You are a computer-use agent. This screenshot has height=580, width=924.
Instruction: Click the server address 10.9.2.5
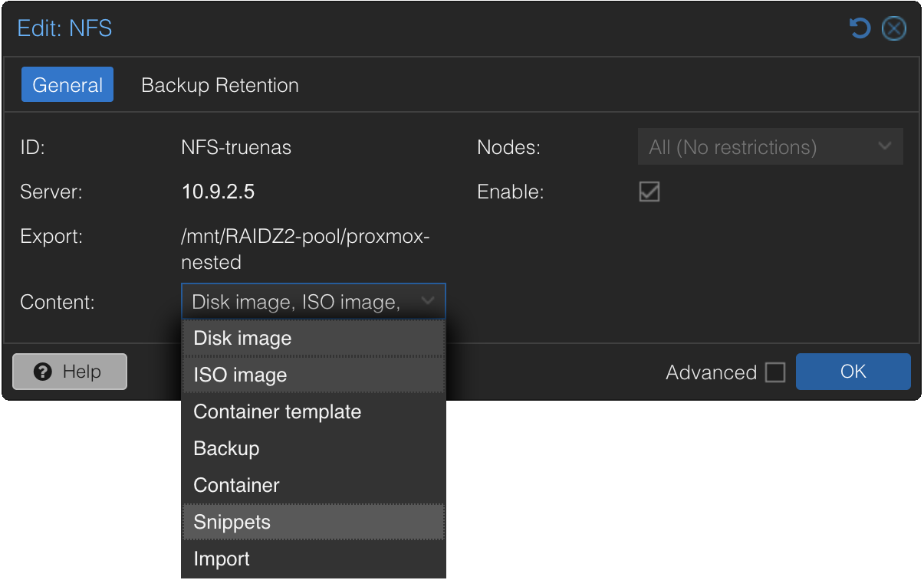pyautogui.click(x=218, y=192)
